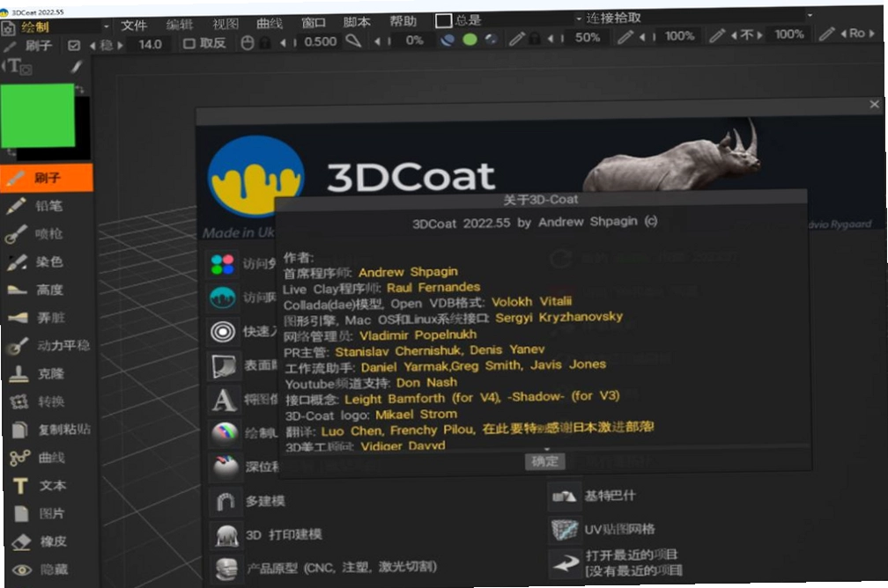Click the left arrow beside 不
This screenshot has width=888, height=588.
coord(734,35)
